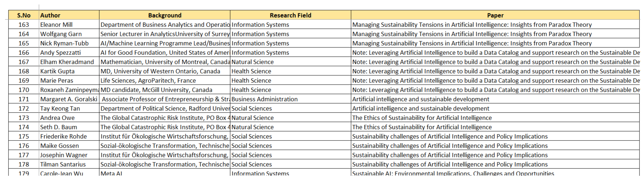Click the Business Administration research field cell
Viewport: 644px width, 182px height.
(x=290, y=99)
